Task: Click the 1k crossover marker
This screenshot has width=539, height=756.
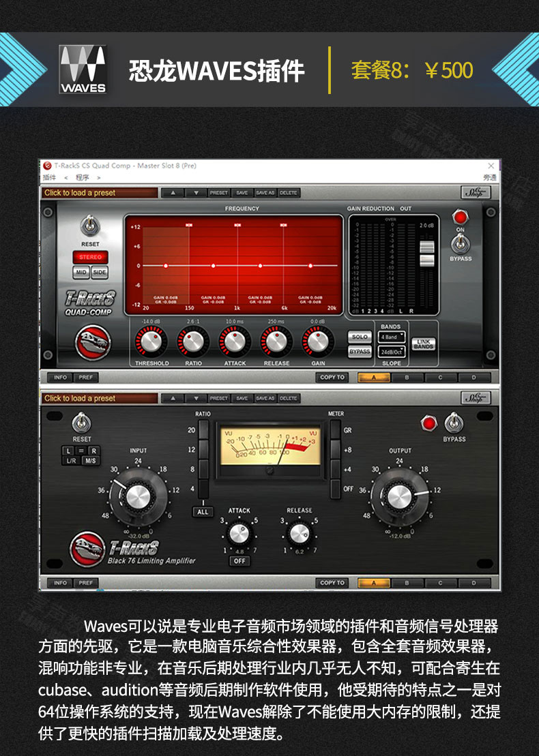Action: pyautogui.click(x=237, y=225)
